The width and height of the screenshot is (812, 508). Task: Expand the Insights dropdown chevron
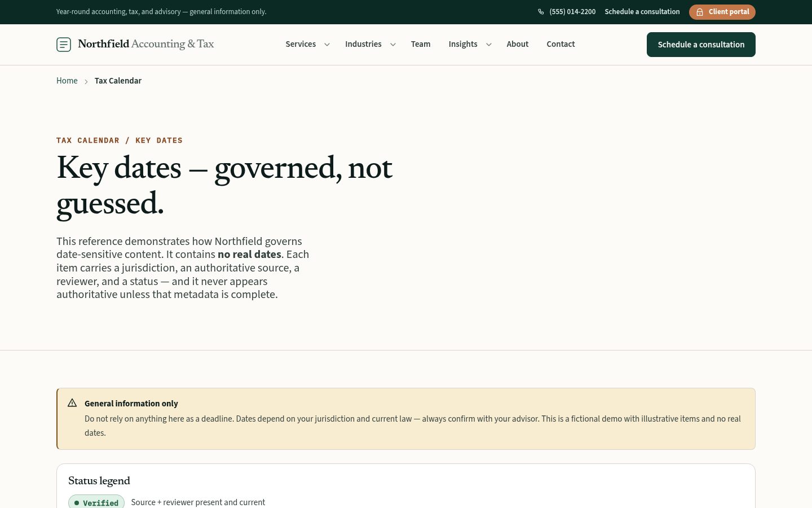click(489, 45)
